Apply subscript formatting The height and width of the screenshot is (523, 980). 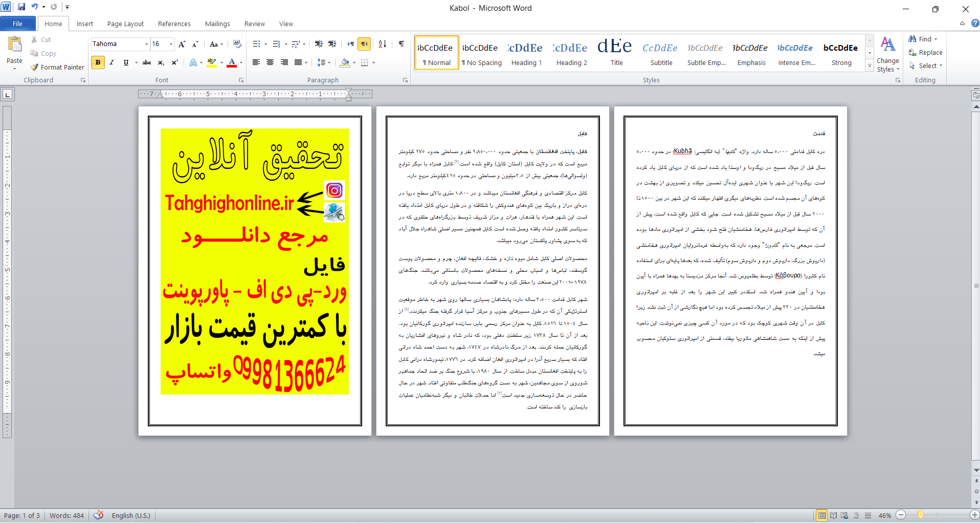pyautogui.click(x=161, y=62)
